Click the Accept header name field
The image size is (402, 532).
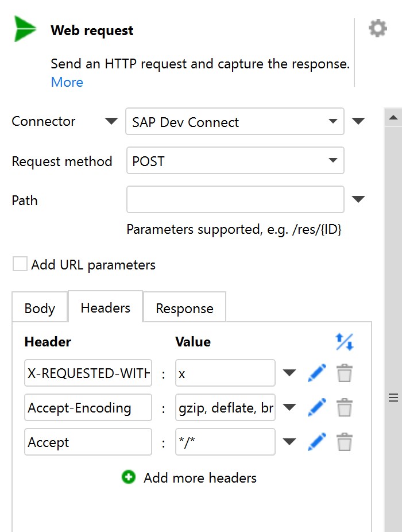click(x=88, y=442)
